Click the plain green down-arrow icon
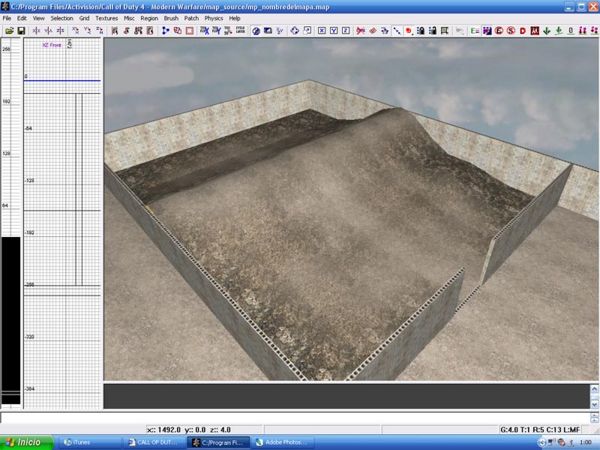Viewport: 600px width, 450px height. tap(547, 31)
